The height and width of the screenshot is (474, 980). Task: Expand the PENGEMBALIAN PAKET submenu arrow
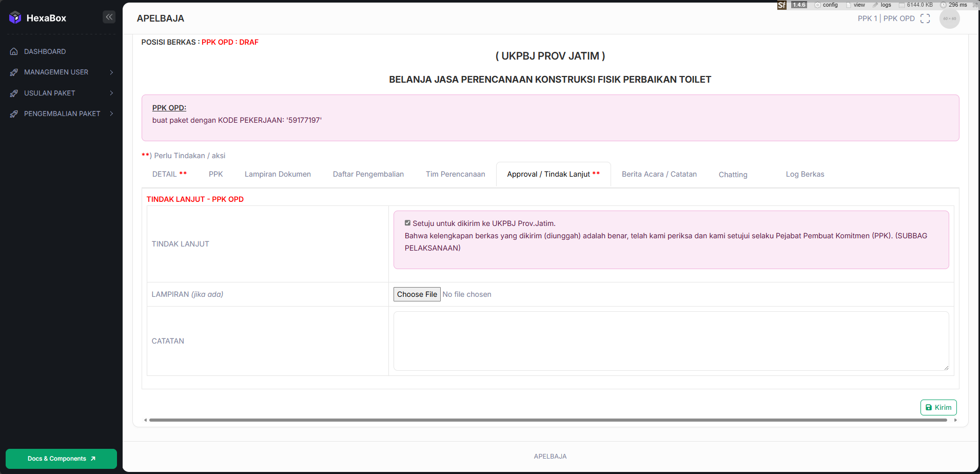(111, 113)
